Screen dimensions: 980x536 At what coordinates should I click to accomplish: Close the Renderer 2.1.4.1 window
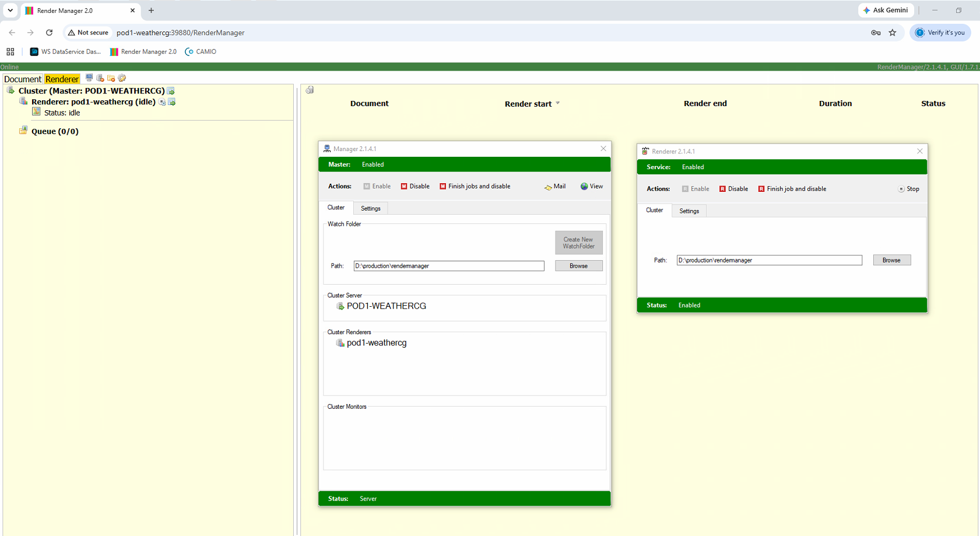tap(920, 151)
